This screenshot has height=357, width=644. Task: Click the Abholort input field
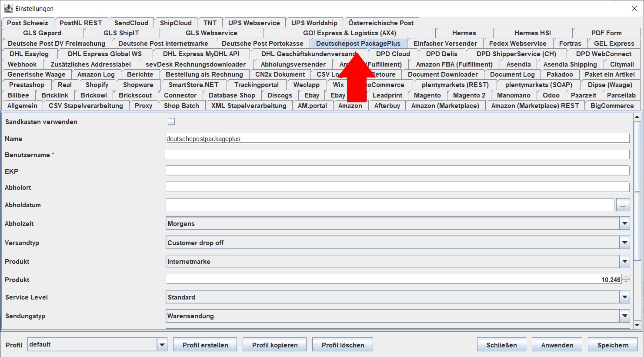pos(397,187)
